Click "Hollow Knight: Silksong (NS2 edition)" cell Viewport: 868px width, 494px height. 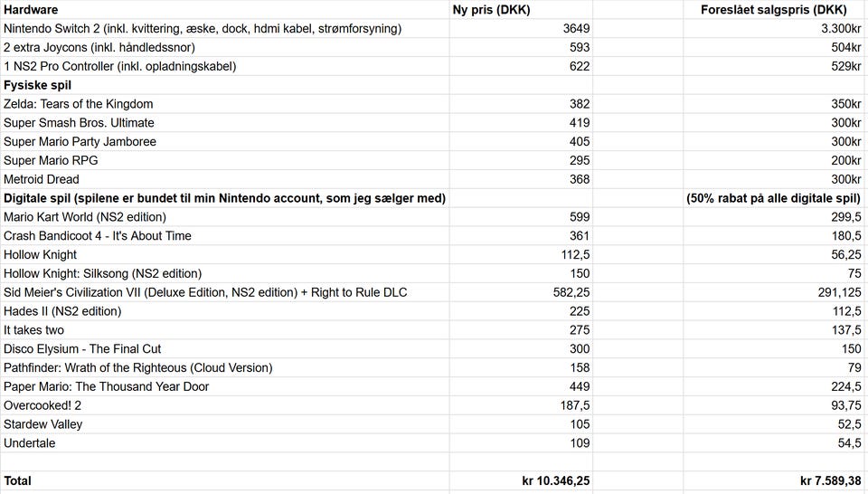click(225, 273)
